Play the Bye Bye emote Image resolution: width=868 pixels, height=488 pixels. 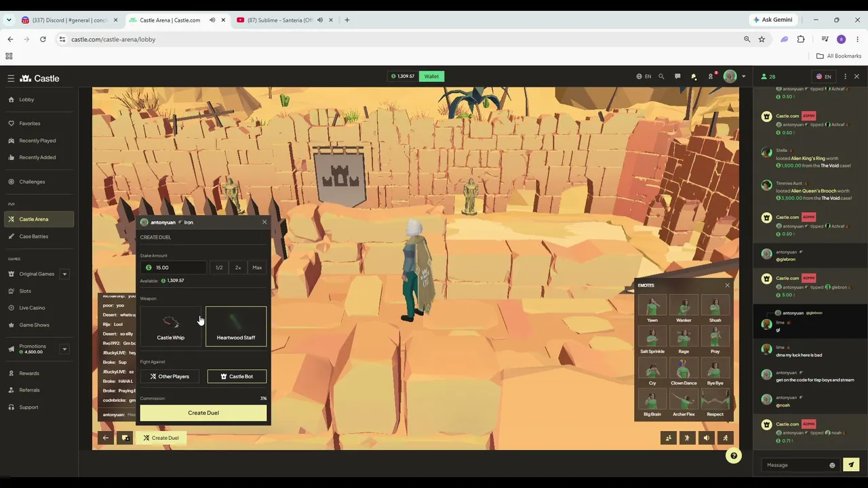(x=715, y=372)
